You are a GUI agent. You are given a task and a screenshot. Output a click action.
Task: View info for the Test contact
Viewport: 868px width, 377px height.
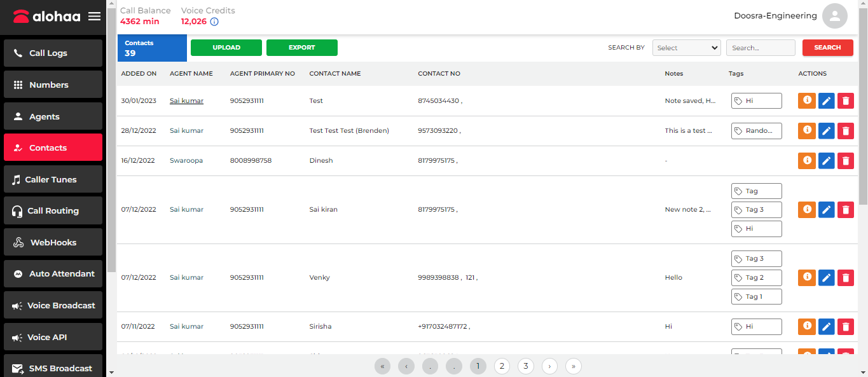pos(807,100)
